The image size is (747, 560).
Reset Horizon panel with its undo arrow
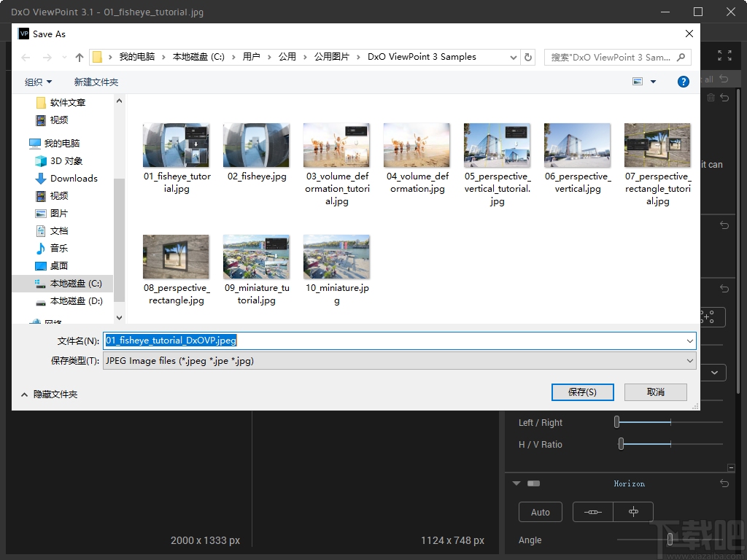click(x=724, y=483)
